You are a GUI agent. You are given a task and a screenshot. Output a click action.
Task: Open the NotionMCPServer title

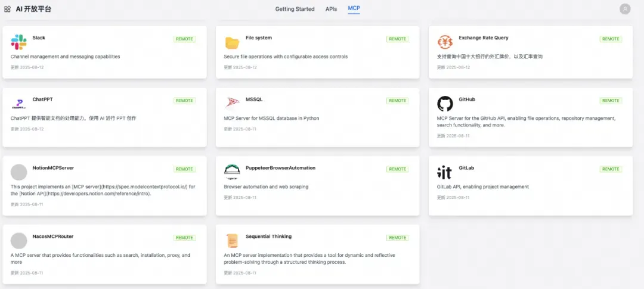(53, 168)
